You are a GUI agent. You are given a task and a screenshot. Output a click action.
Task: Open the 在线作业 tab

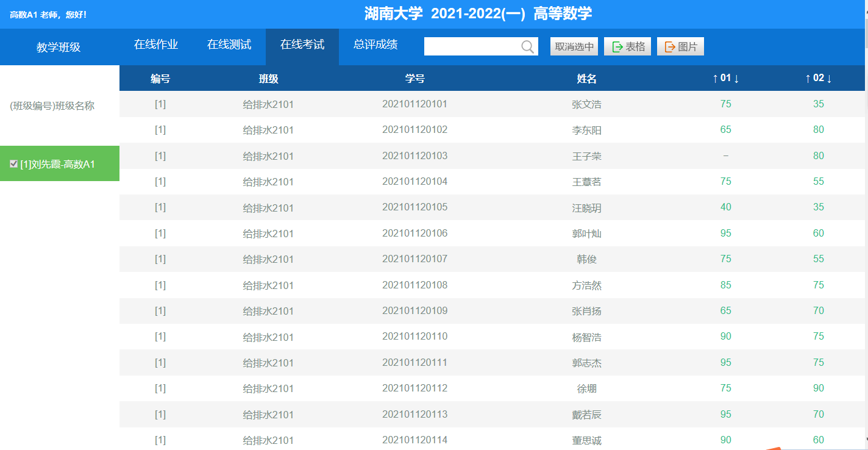pos(156,45)
